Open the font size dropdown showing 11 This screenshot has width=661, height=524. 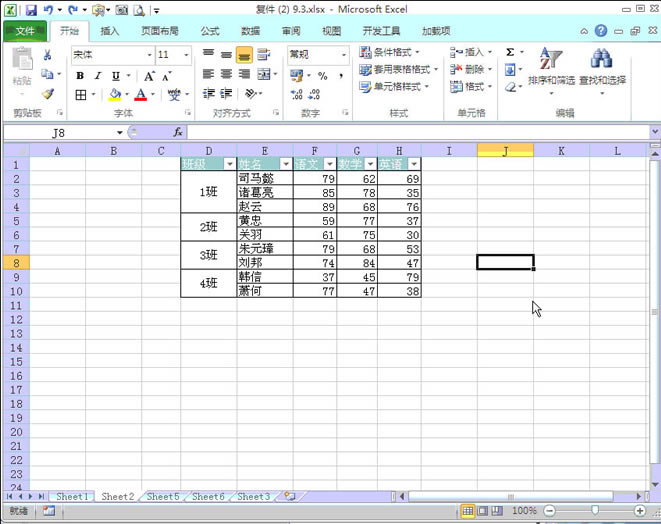click(x=186, y=55)
